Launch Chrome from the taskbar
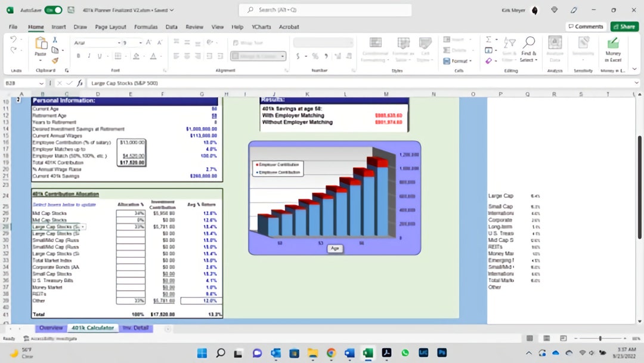This screenshot has height=363, width=644. 331,353
